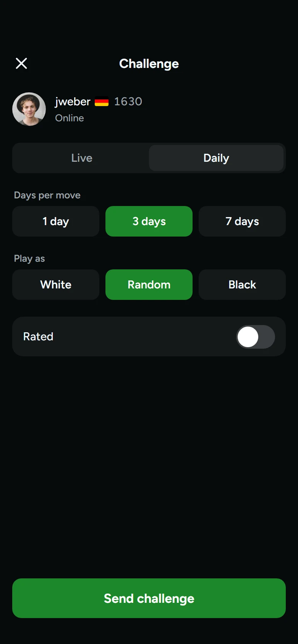Switch to the Live tab
The width and height of the screenshot is (298, 644).
[82, 158]
